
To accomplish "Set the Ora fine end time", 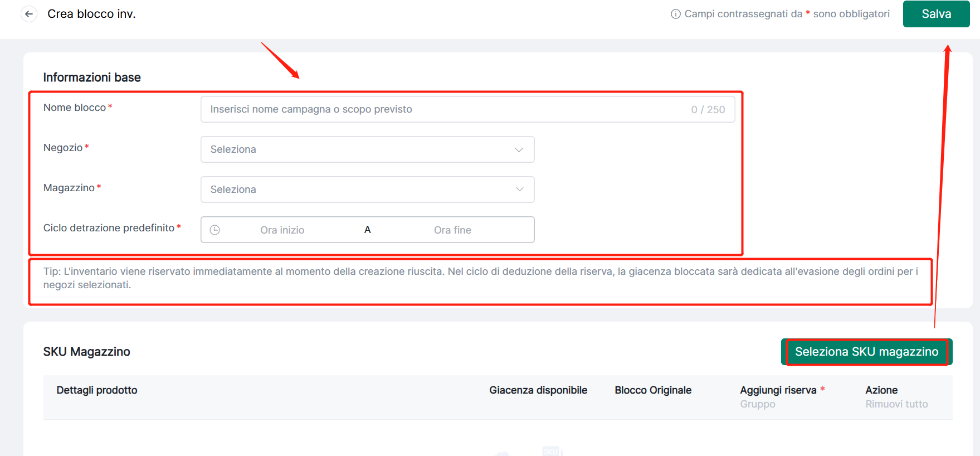I will point(452,230).
